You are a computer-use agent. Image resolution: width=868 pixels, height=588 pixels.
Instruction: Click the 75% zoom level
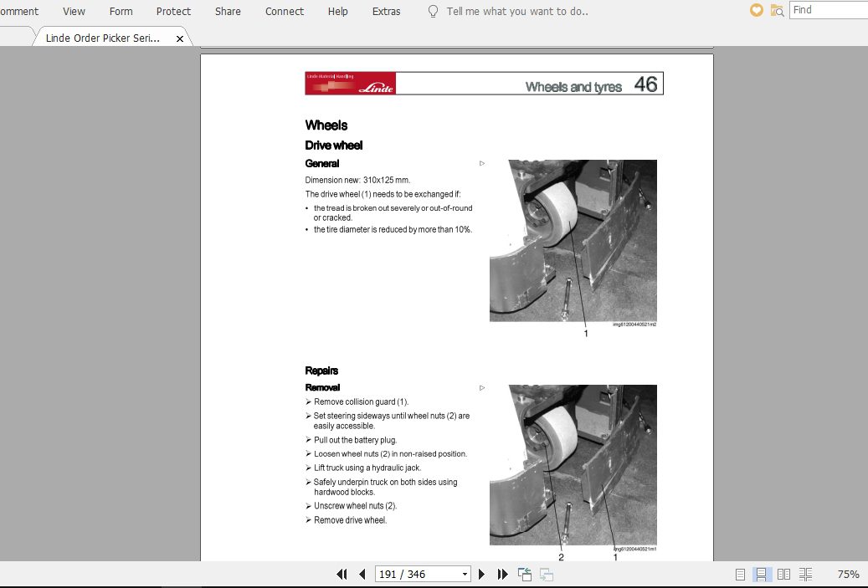pyautogui.click(x=848, y=574)
